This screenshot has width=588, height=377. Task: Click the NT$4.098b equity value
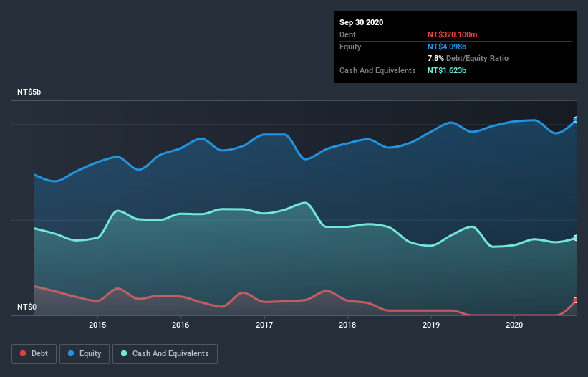pyautogui.click(x=447, y=47)
